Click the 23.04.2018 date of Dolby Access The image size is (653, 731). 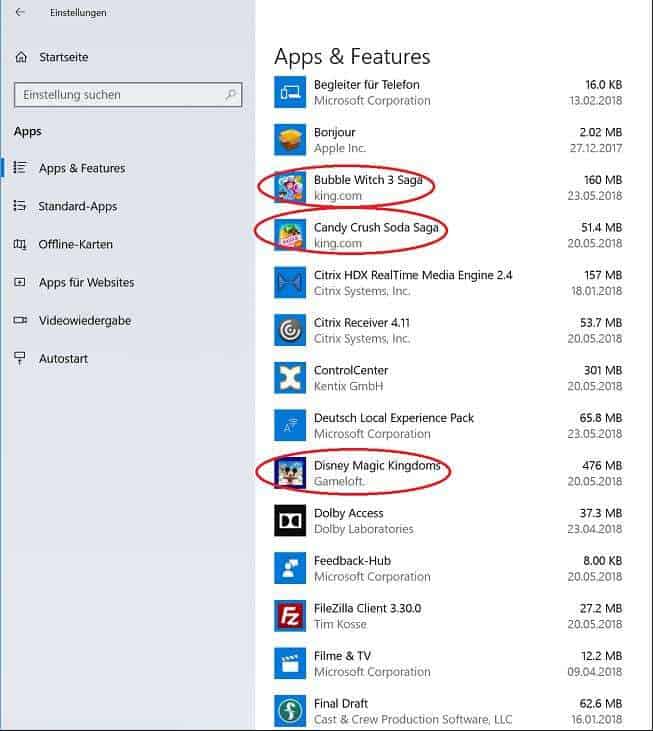tap(595, 529)
